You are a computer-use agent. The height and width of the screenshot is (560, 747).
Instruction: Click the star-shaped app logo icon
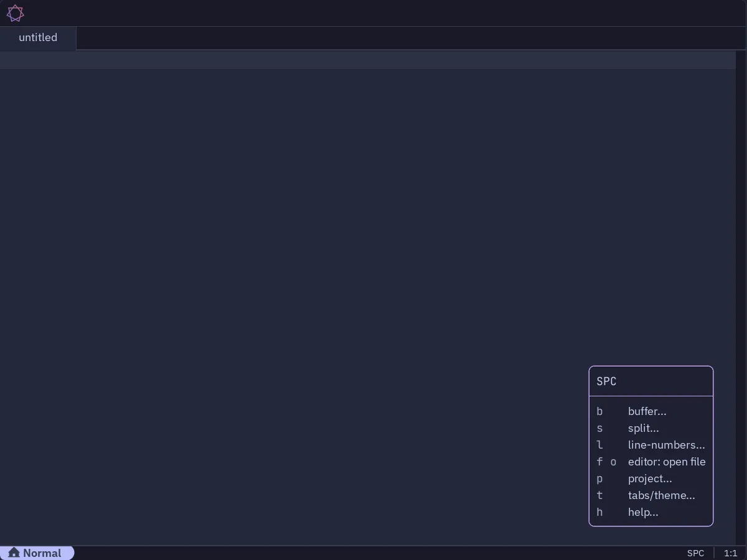pos(15,13)
